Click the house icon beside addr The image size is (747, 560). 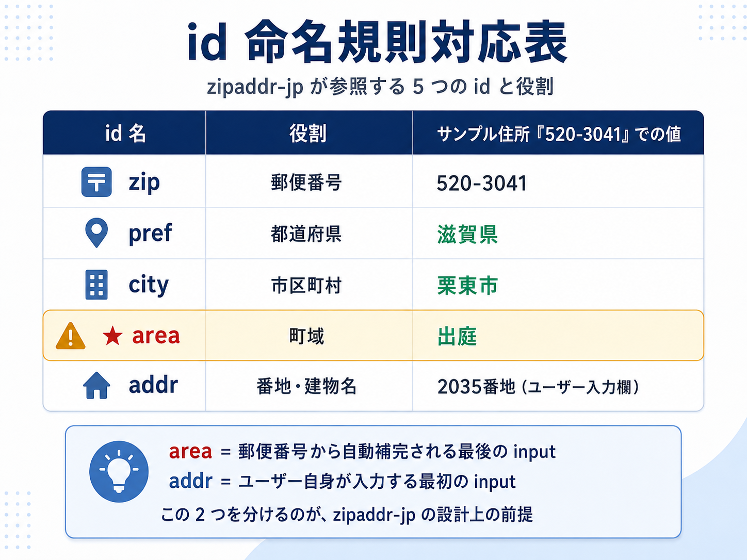[96, 386]
